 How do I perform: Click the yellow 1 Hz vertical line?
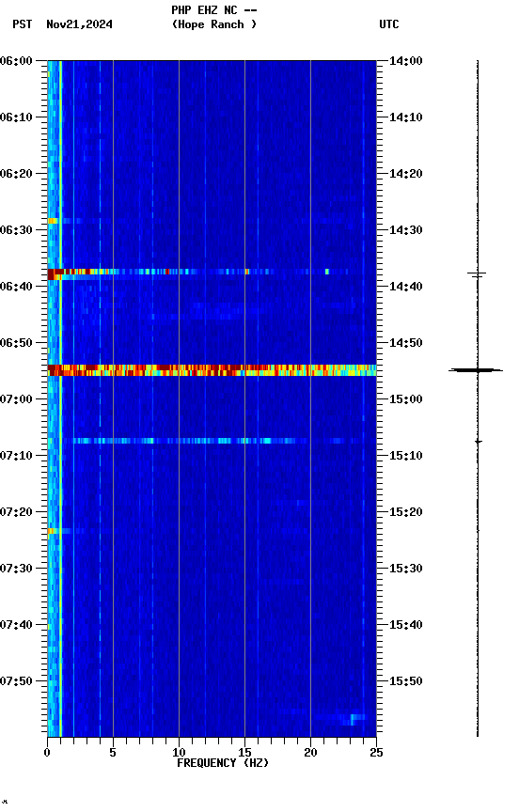[60, 398]
